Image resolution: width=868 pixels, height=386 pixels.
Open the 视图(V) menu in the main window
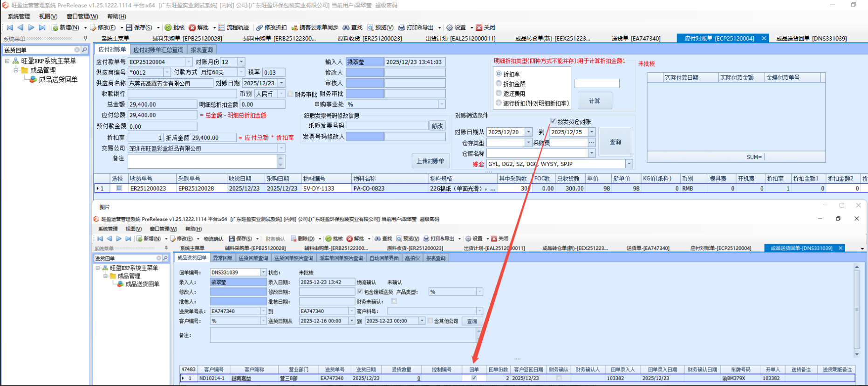48,16
